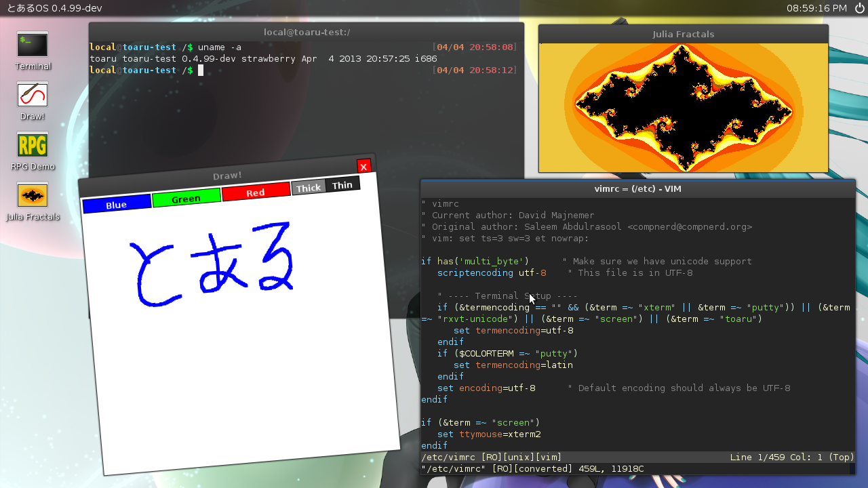Switch brush to Thin in Draw!
The image size is (868, 488).
coord(342,184)
